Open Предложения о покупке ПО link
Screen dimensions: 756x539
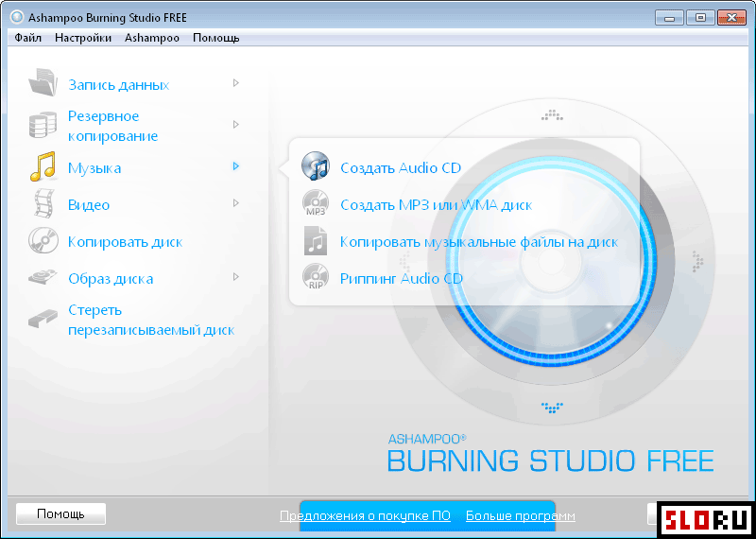[x=365, y=516]
